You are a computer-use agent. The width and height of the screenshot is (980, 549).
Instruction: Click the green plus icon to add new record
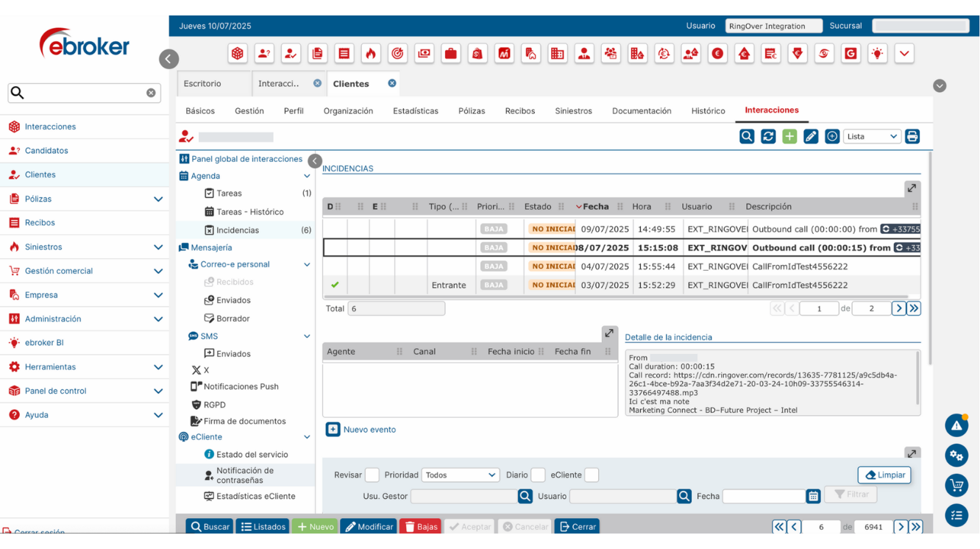pos(789,136)
